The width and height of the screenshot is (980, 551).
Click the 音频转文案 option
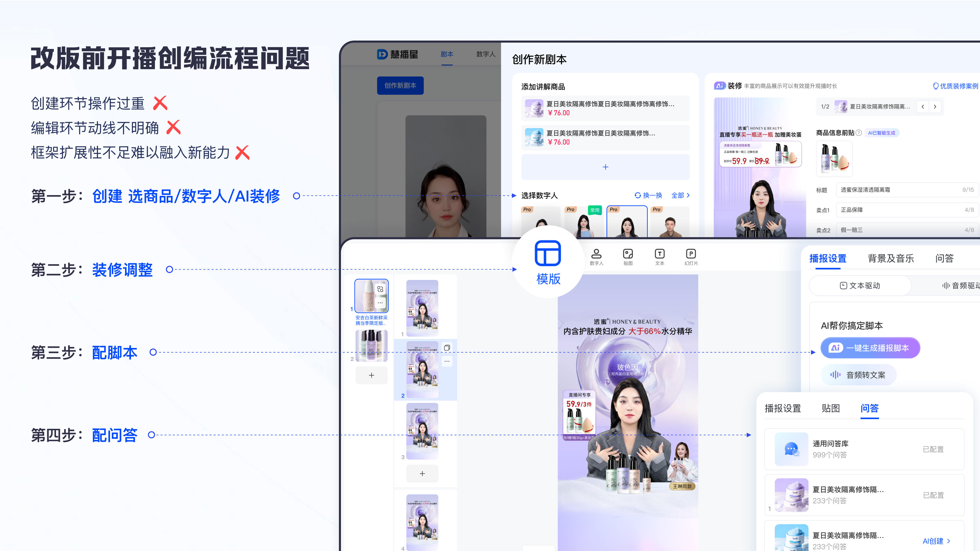point(859,374)
